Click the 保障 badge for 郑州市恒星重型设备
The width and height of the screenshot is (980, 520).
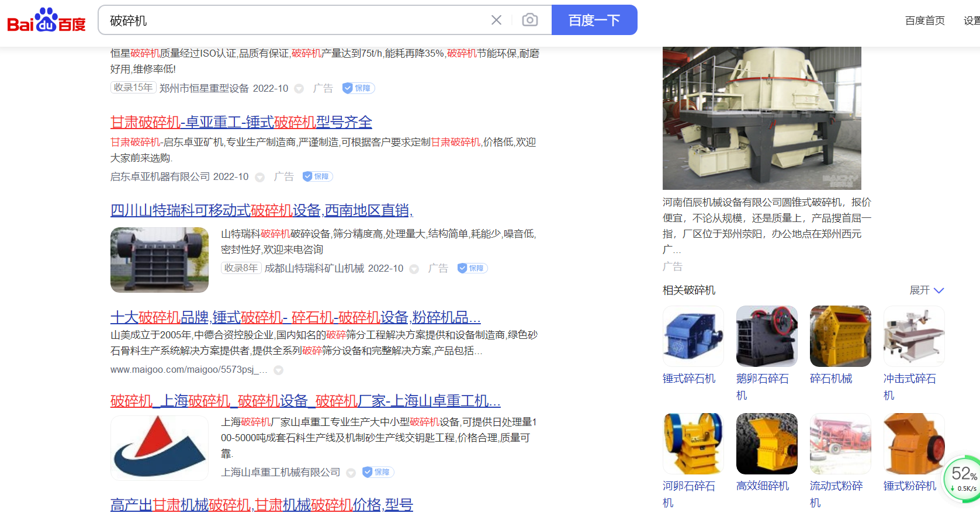358,88
